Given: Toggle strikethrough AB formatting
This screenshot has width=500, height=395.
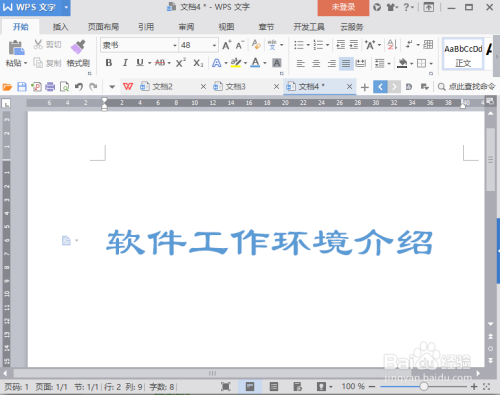Looking at the screenshot, I should [x=160, y=63].
